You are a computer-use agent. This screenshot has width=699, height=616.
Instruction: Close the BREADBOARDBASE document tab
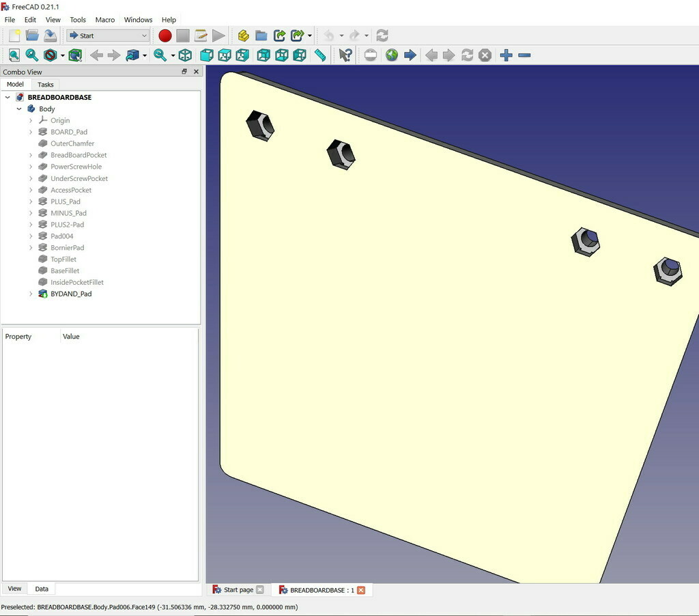(x=361, y=590)
